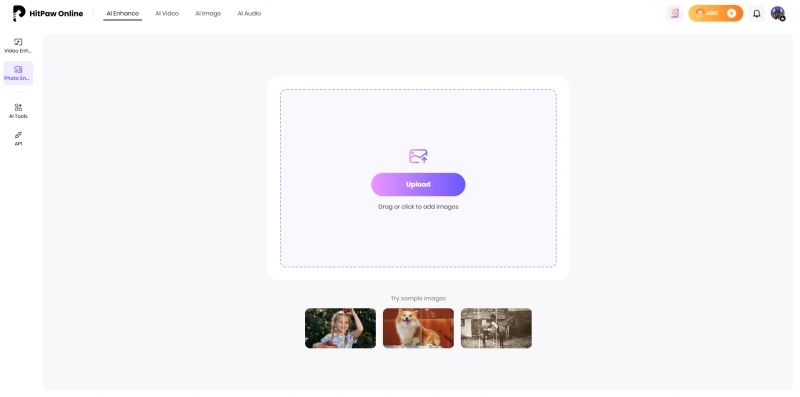800x397 pixels.
Task: Select Photo Enhancer in the sidebar
Action: 18,73
